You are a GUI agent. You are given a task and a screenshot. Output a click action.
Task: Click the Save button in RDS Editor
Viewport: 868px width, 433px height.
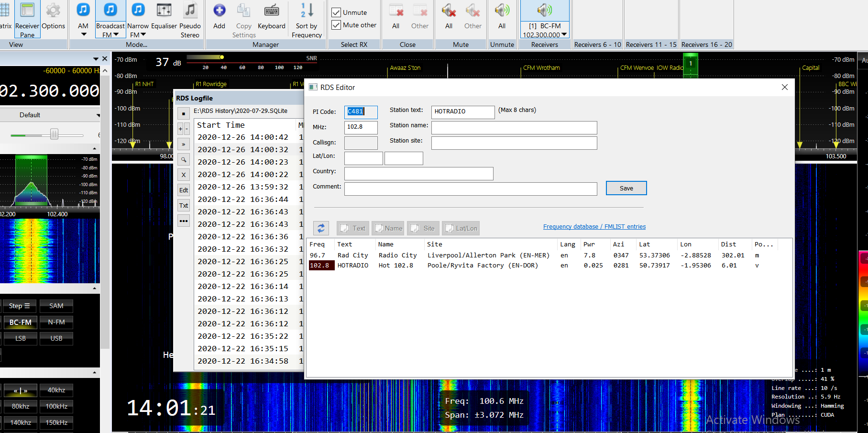pyautogui.click(x=626, y=188)
